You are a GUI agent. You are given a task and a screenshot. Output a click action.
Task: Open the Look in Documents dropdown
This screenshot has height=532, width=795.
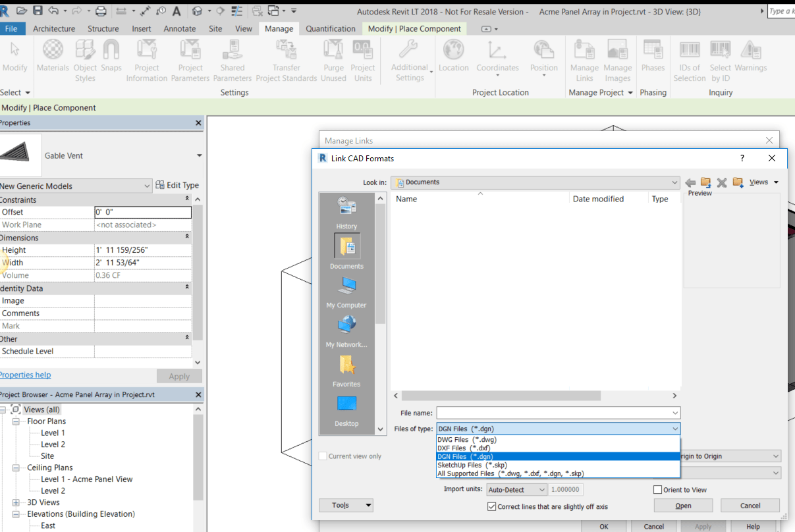pos(535,182)
